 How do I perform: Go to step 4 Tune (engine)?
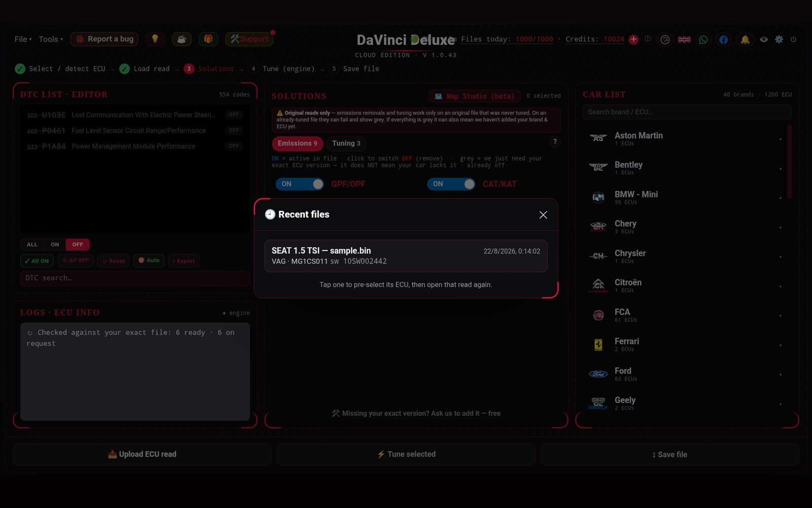282,69
